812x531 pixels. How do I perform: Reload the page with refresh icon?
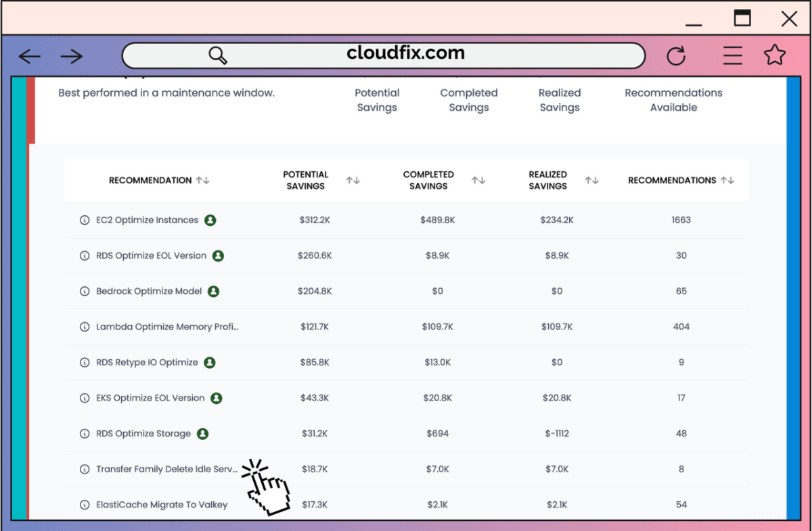pos(676,55)
